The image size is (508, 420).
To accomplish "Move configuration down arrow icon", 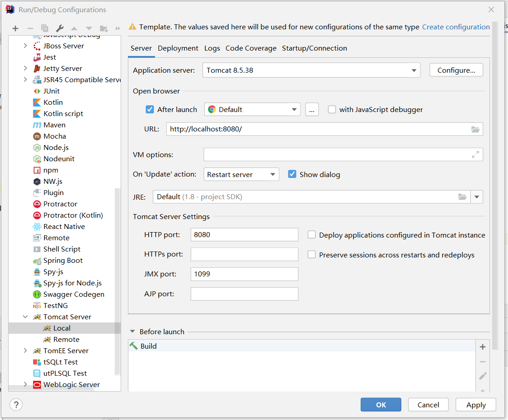I will pyautogui.click(x=89, y=28).
